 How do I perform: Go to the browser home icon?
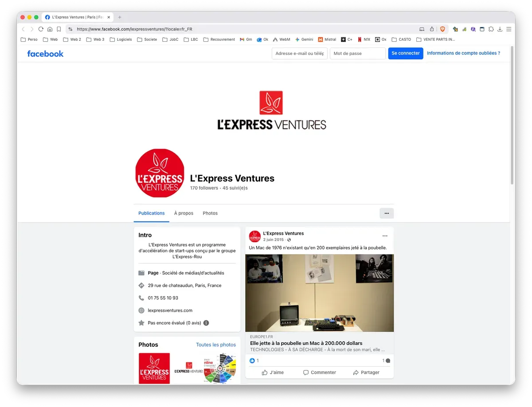(x=50, y=29)
